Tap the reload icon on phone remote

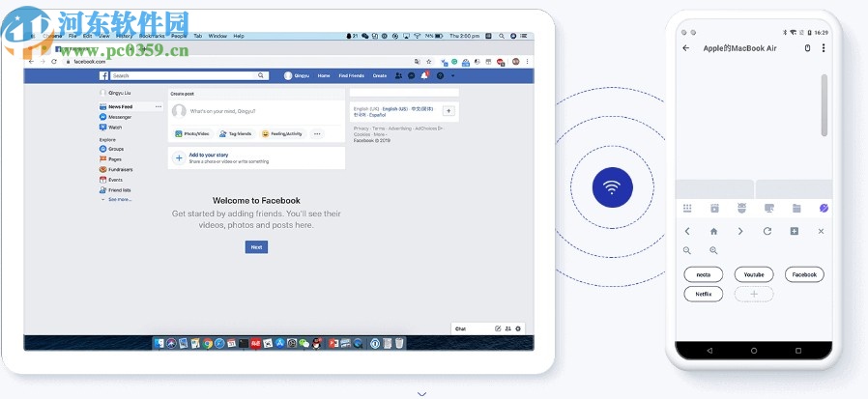(x=767, y=231)
